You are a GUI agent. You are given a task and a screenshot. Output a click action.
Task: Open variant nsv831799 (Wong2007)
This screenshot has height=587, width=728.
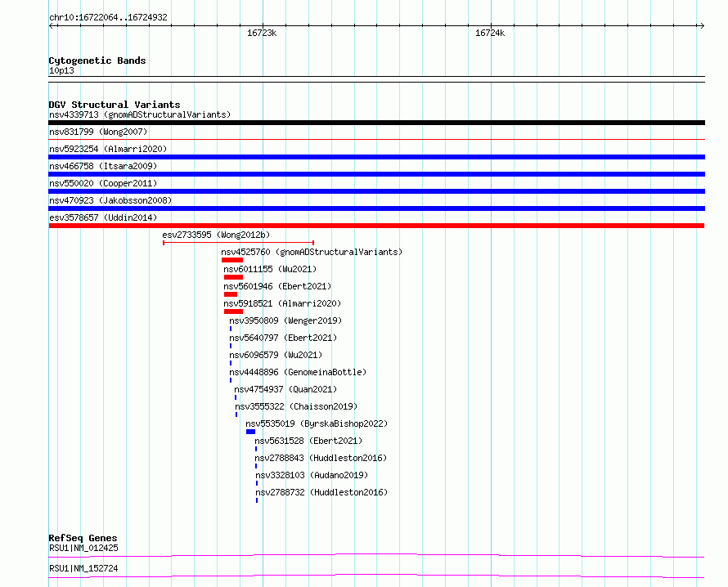(x=98, y=132)
